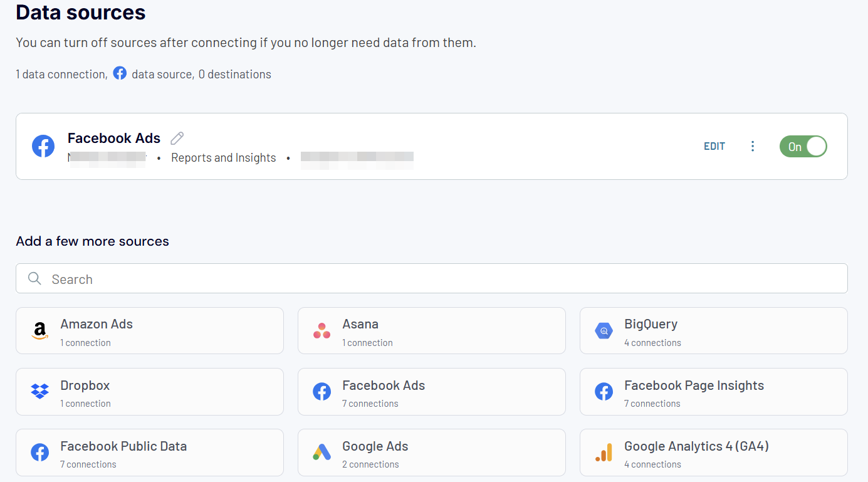Viewport: 868px width, 482px height.
Task: Choose the BigQuery hexagon icon
Action: point(604,330)
